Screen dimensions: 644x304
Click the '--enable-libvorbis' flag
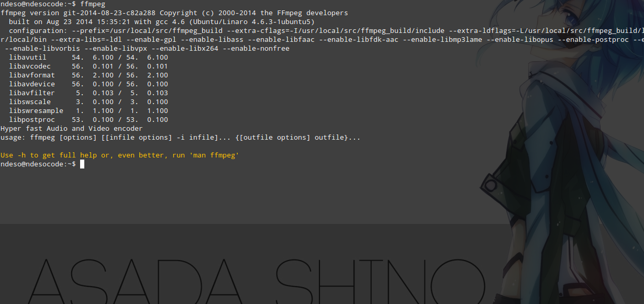pos(42,49)
